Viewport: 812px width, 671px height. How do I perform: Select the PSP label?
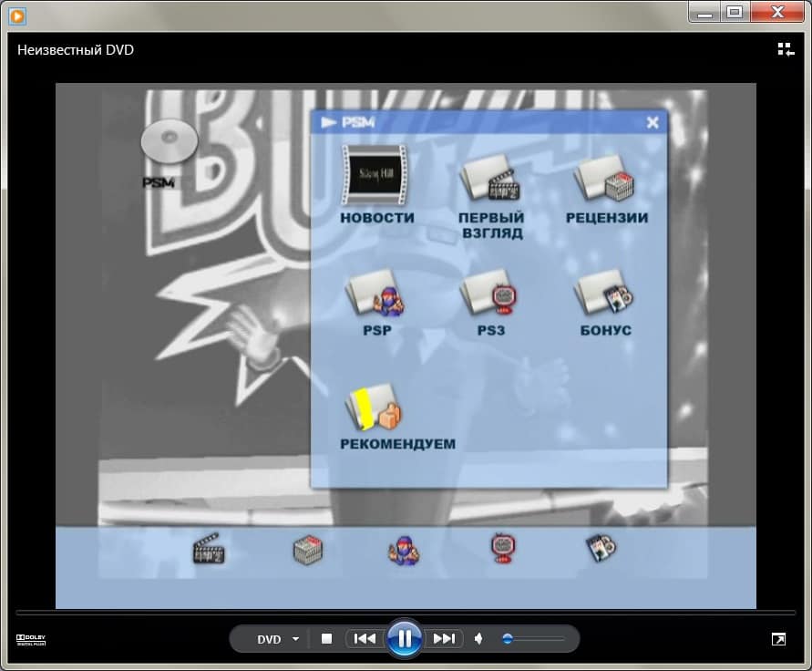coord(377,330)
